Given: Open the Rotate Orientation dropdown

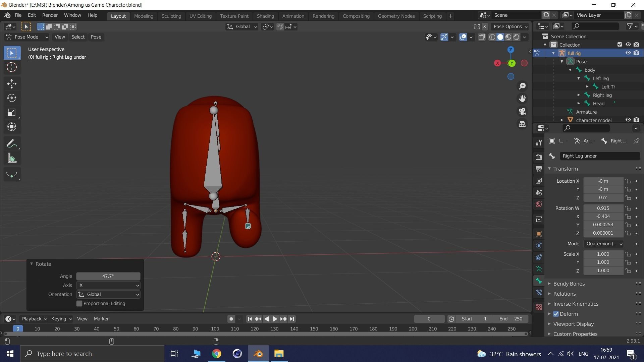Looking at the screenshot, I should coord(108,295).
